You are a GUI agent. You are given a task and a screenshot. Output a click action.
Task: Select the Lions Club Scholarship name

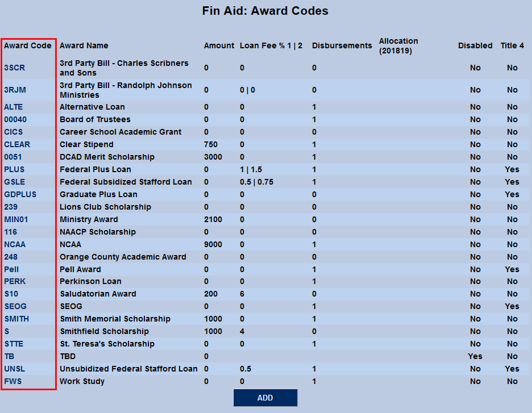click(x=105, y=207)
